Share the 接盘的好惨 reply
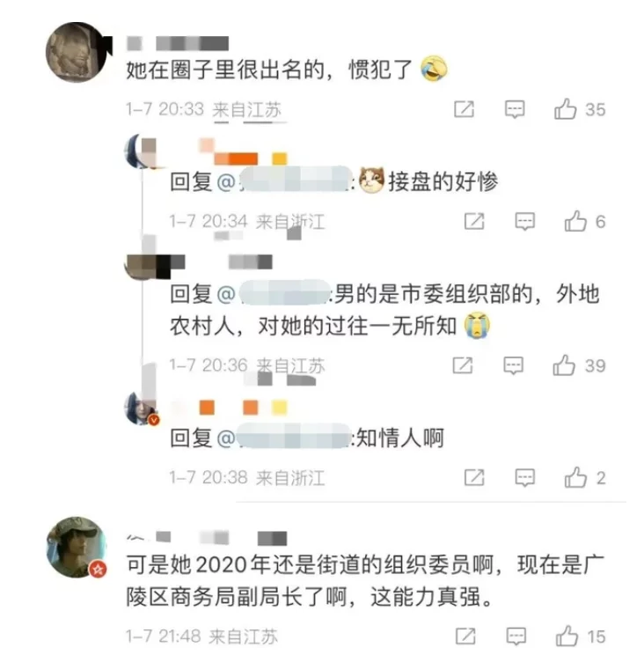The height and width of the screenshot is (670, 644). 474,221
